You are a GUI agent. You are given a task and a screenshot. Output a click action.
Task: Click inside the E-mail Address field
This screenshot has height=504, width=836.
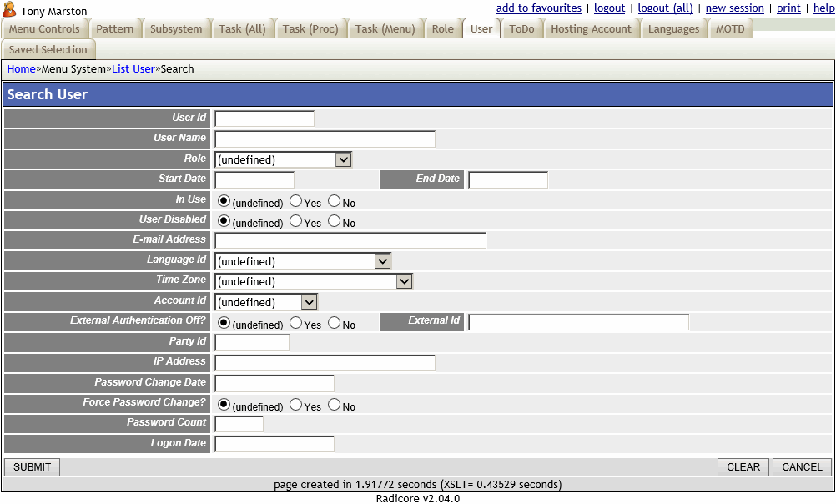tap(350, 239)
